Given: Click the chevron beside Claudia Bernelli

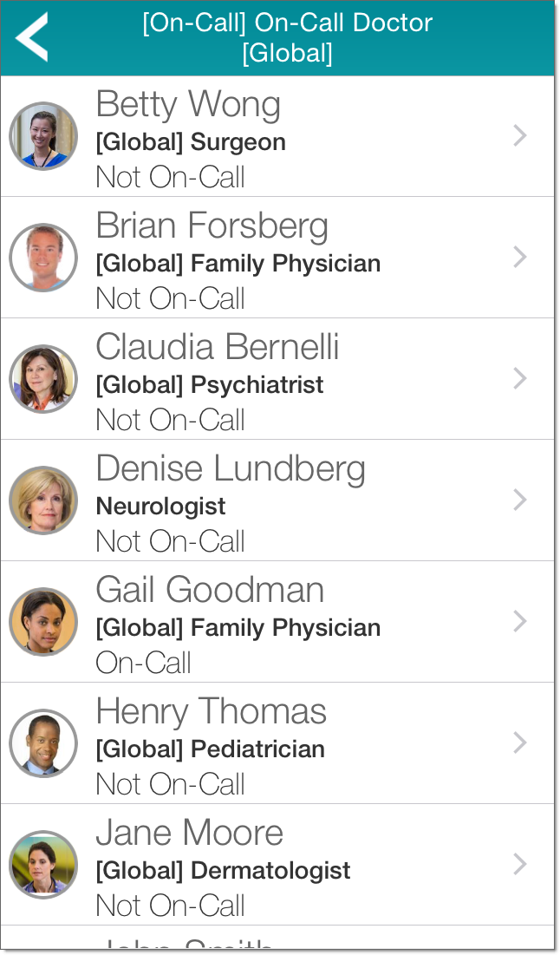Looking at the screenshot, I should (x=520, y=378).
